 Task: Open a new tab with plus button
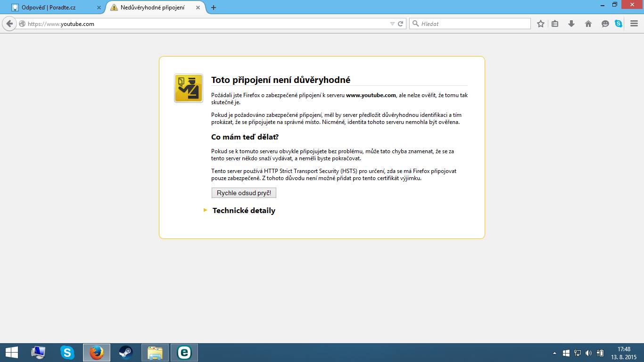214,8
